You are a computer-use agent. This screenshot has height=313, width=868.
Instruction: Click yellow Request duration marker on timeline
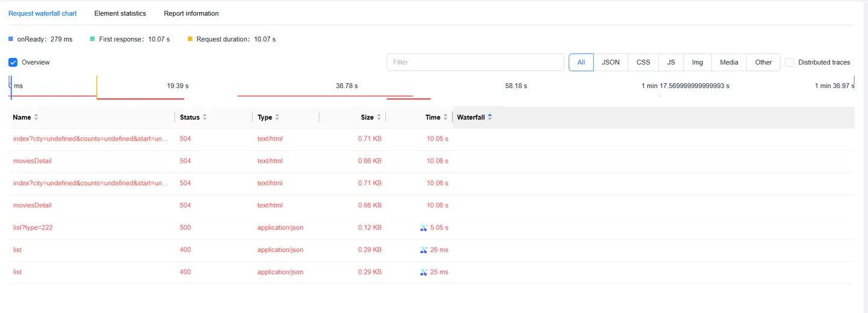click(x=97, y=86)
